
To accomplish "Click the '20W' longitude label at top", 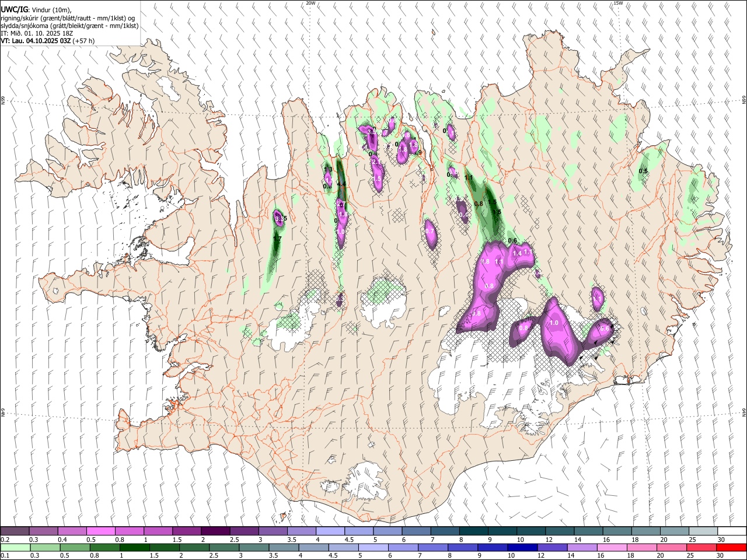I will click(311, 3).
